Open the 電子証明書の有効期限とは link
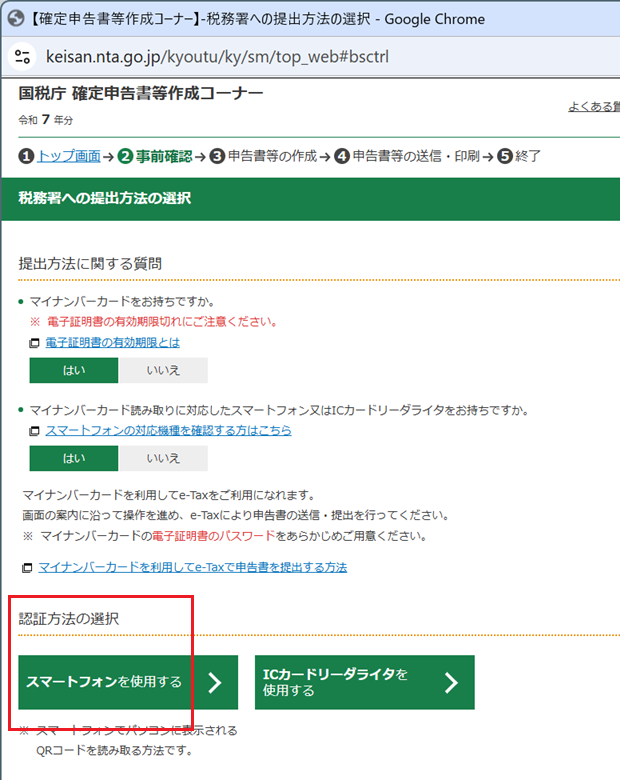The height and width of the screenshot is (780, 620). pyautogui.click(x=112, y=343)
